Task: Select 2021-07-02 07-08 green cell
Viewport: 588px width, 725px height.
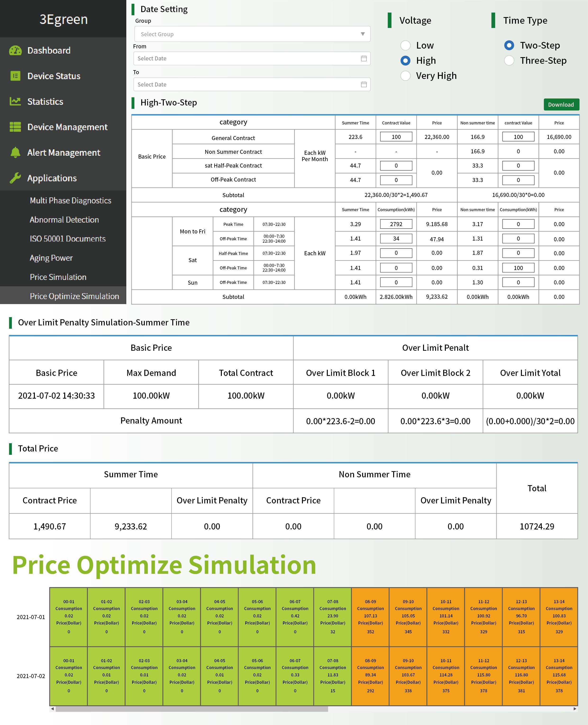Action: point(333,676)
